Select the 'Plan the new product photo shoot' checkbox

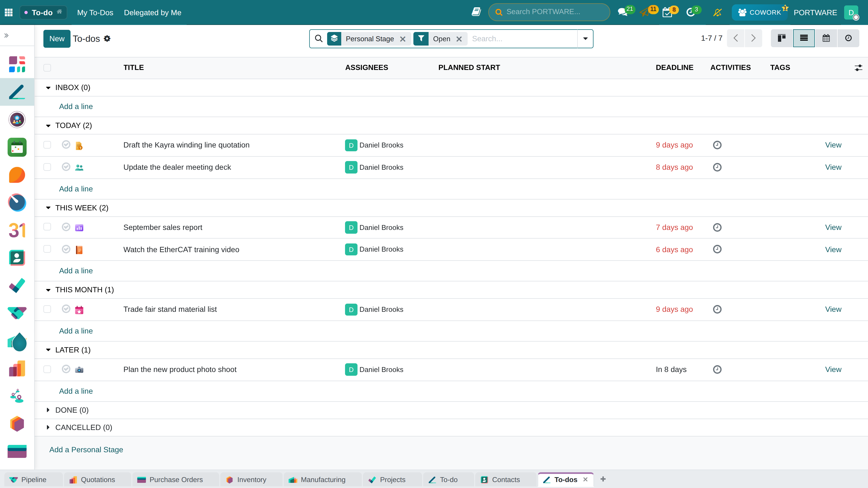click(47, 369)
